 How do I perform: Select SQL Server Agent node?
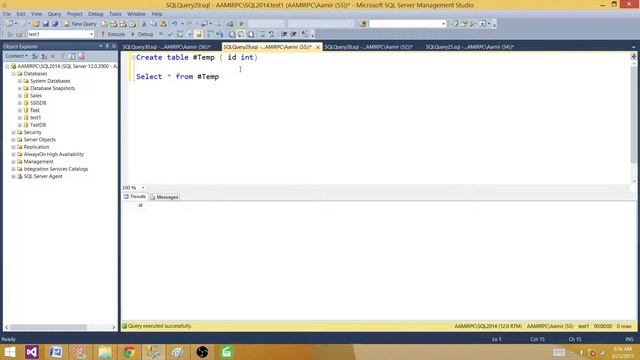click(43, 176)
